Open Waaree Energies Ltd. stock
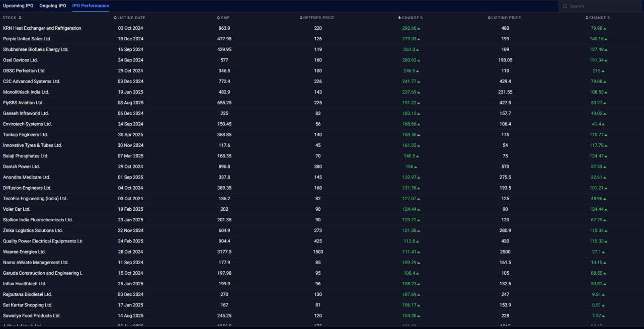This screenshot has height=329, width=644. tap(24, 252)
